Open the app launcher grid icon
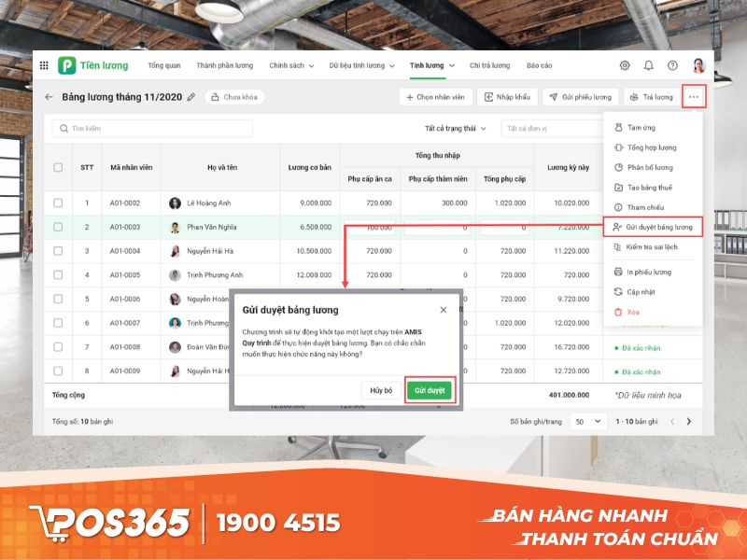 (x=44, y=65)
